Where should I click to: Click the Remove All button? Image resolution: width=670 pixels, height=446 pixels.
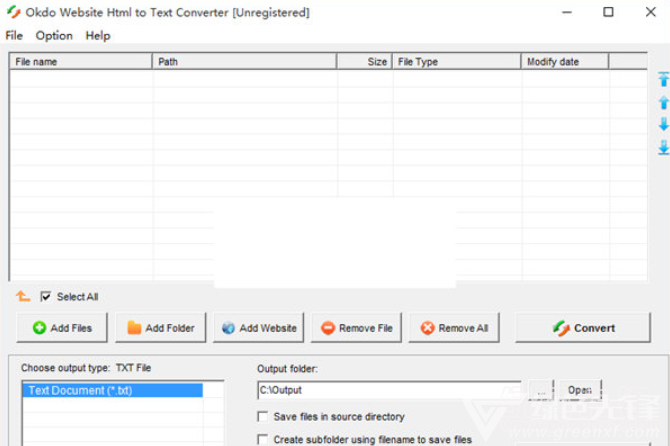click(454, 328)
